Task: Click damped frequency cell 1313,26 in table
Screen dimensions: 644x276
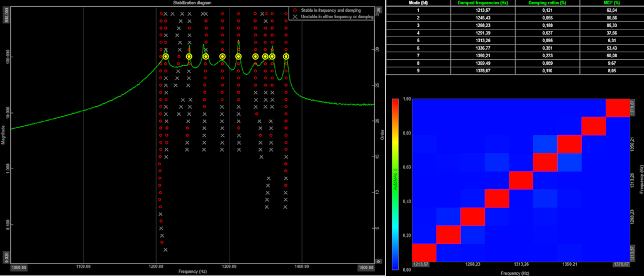Action: [x=482, y=41]
